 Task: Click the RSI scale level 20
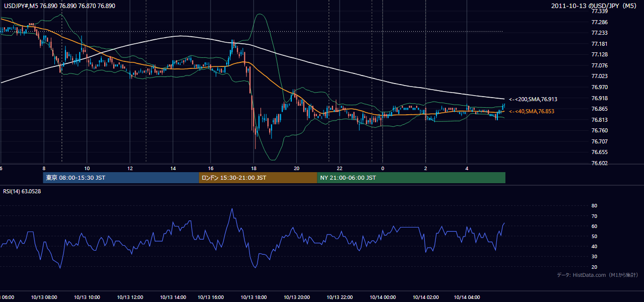[594, 267]
